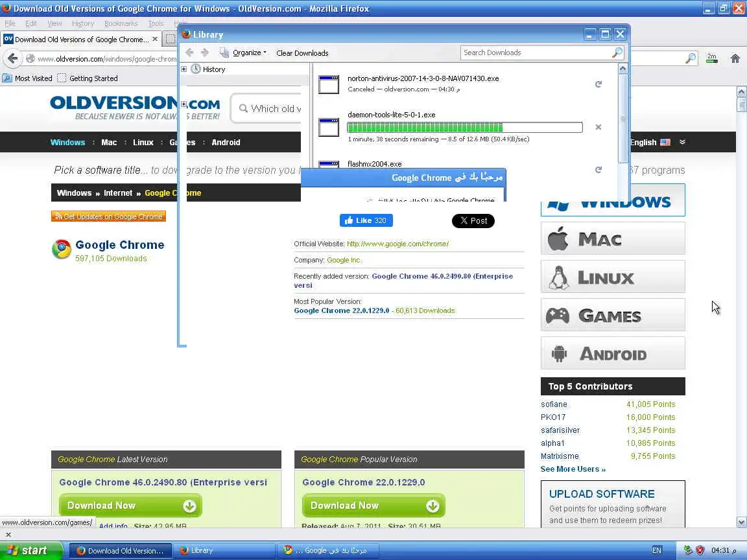Image resolution: width=747 pixels, height=560 pixels.
Task: Click the 2m downloads indicator icon
Action: pyautogui.click(x=712, y=58)
